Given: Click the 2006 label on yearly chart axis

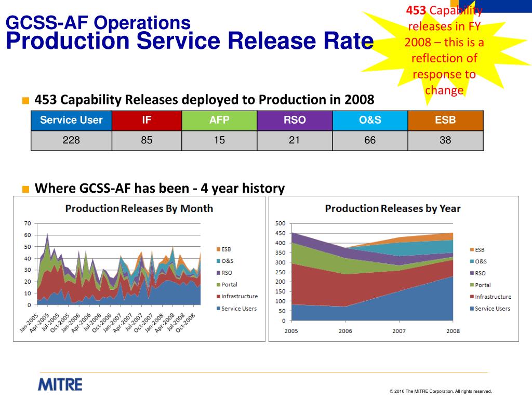Looking at the screenshot, I should (x=345, y=331).
